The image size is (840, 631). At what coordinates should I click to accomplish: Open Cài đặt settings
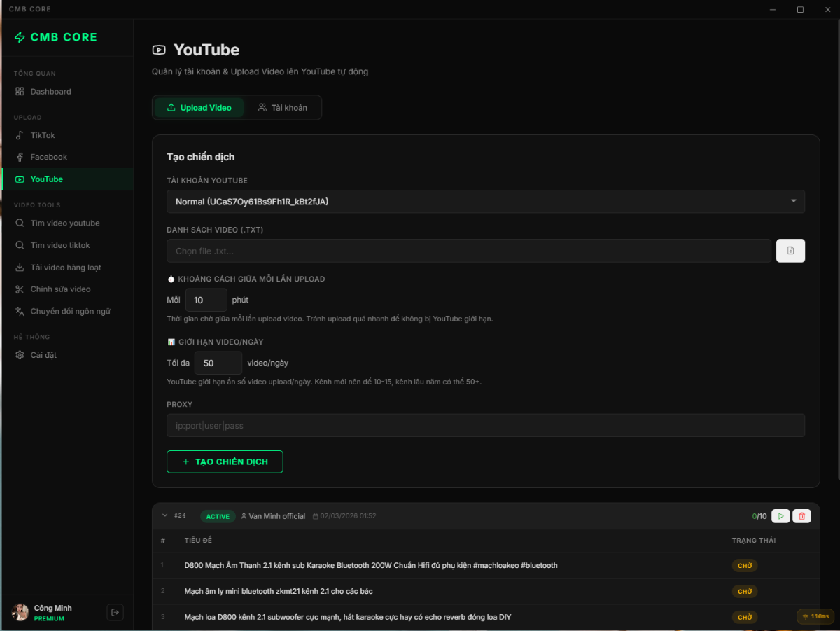[43, 354]
